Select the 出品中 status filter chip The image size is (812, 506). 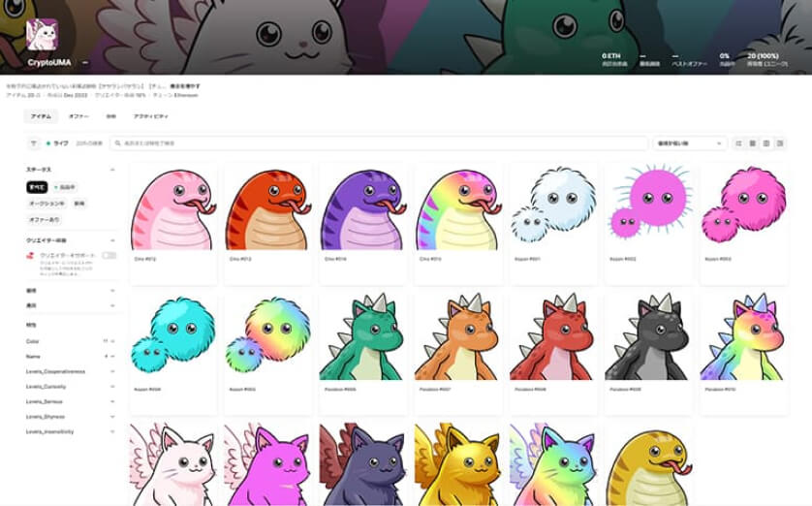(65, 187)
